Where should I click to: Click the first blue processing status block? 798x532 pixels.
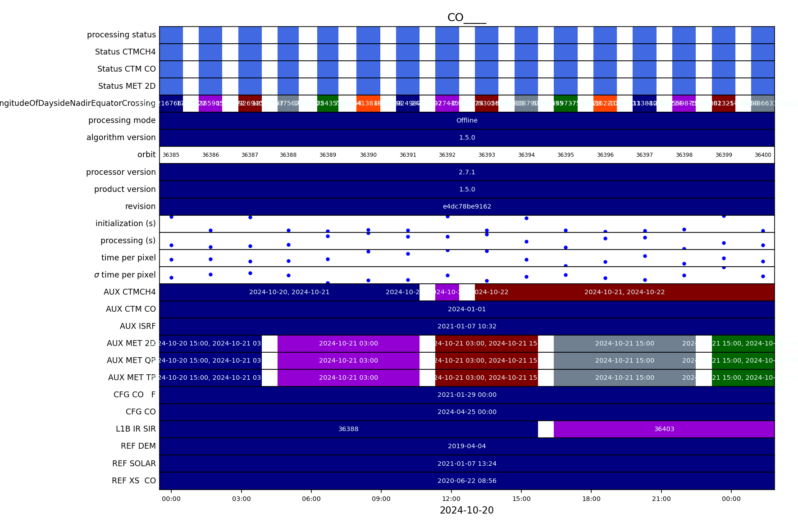click(x=171, y=35)
